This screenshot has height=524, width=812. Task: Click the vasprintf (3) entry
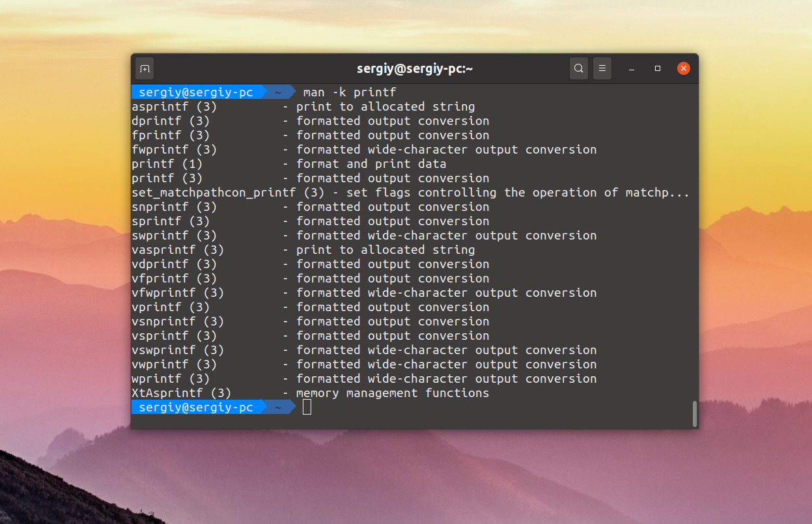(x=178, y=250)
